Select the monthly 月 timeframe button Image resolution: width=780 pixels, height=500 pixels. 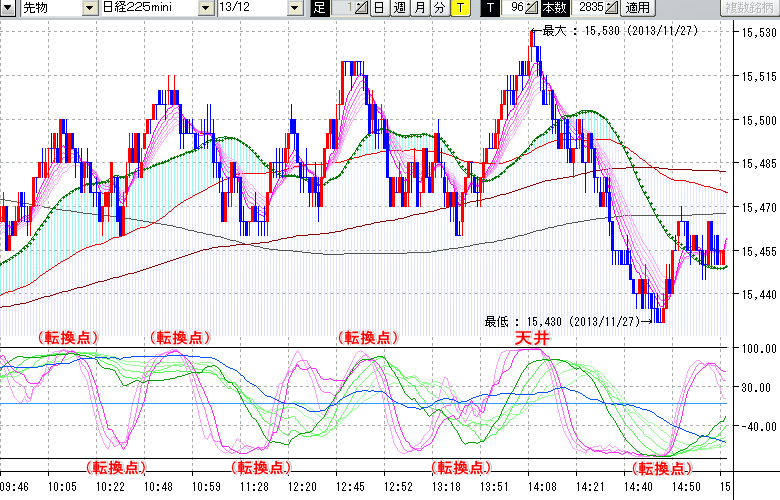[x=419, y=8]
